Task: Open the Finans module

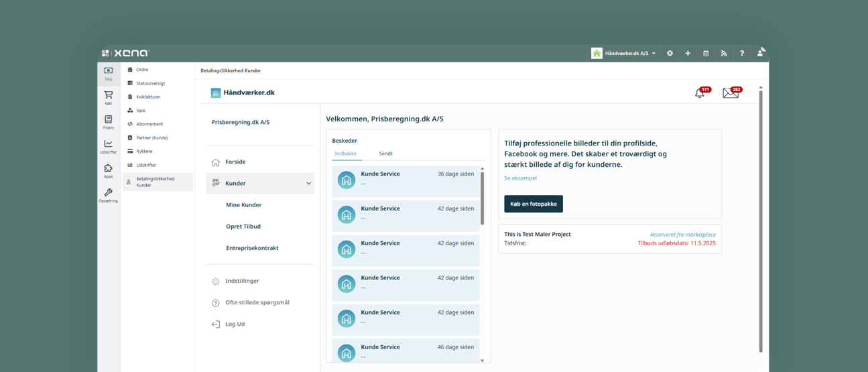Action: point(108,122)
